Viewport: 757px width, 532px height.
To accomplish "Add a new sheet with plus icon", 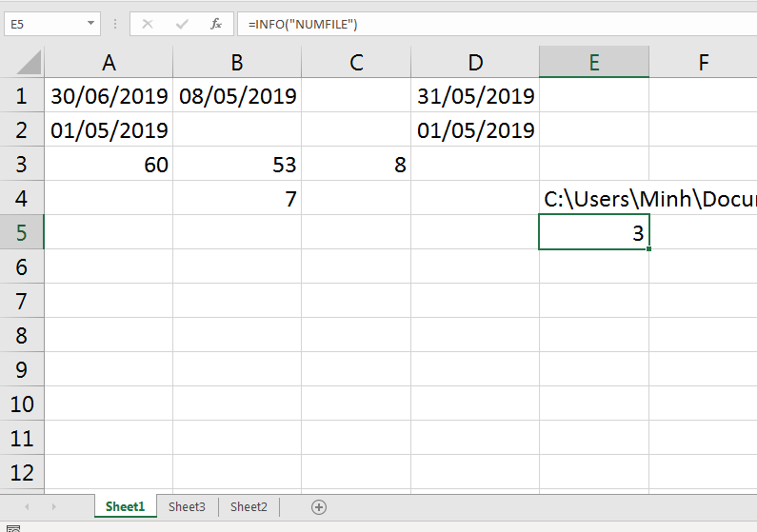I will 319,507.
